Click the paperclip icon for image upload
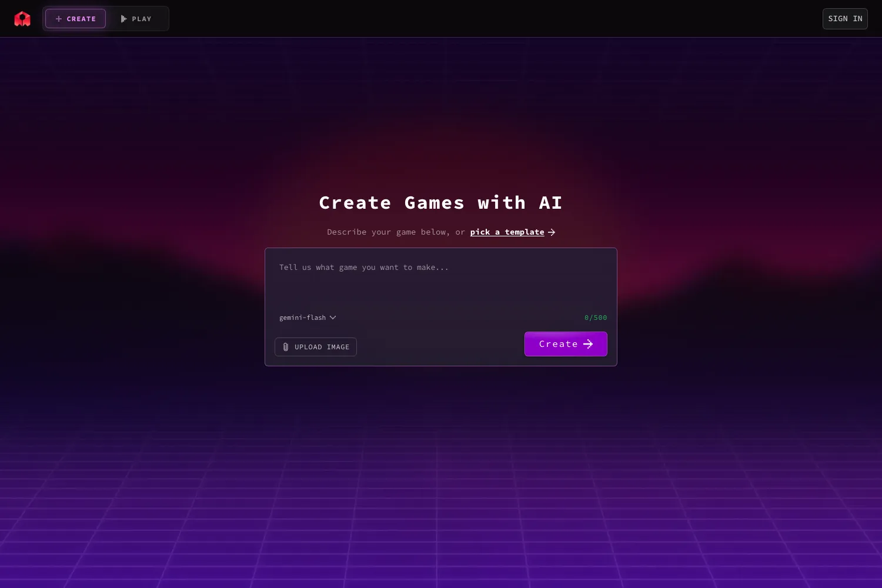Screen dimensions: 882x588 click(x=286, y=347)
